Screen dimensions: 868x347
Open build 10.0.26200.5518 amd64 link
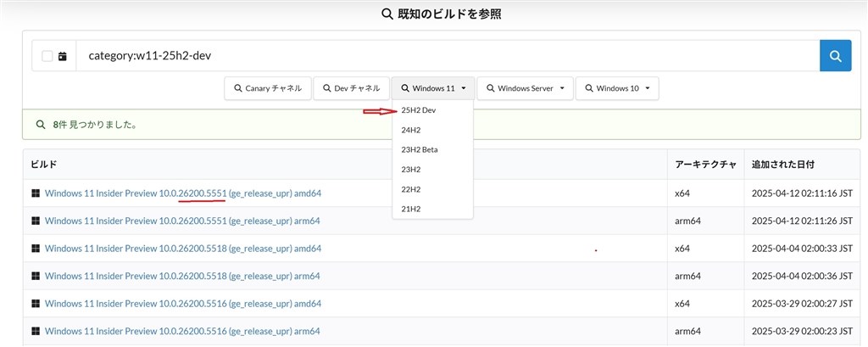[183, 249]
